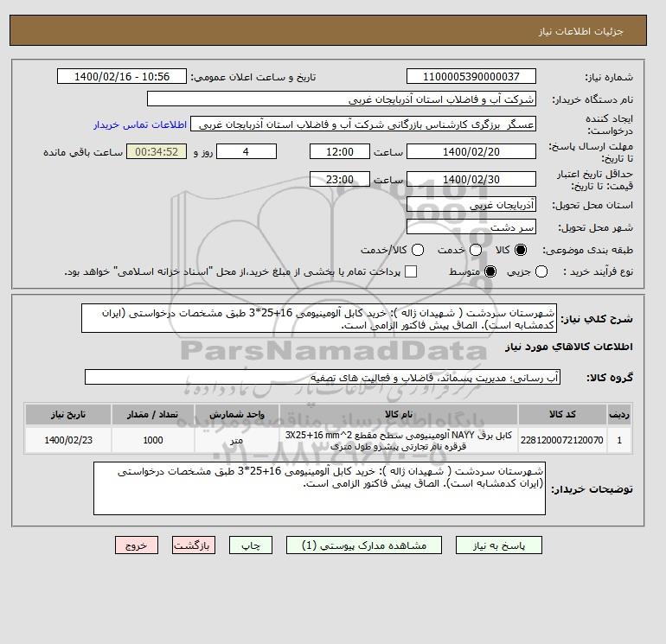Click the remaining days field showing 4
The image size is (666, 644).
point(247,151)
